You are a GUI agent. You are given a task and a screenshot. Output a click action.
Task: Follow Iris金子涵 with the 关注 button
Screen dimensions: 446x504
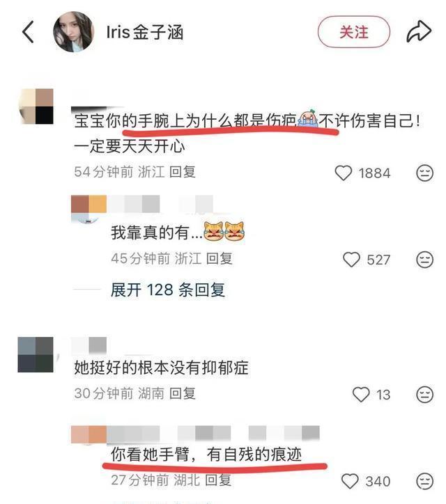[x=354, y=32]
